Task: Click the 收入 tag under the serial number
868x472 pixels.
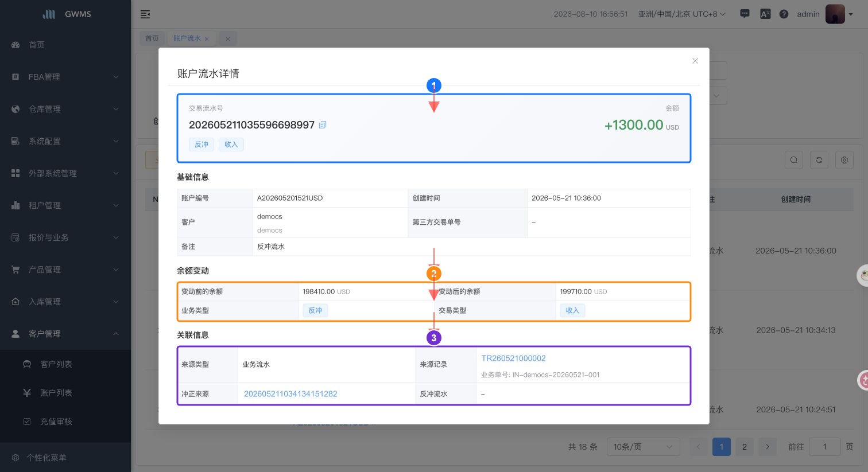Action: coord(231,145)
